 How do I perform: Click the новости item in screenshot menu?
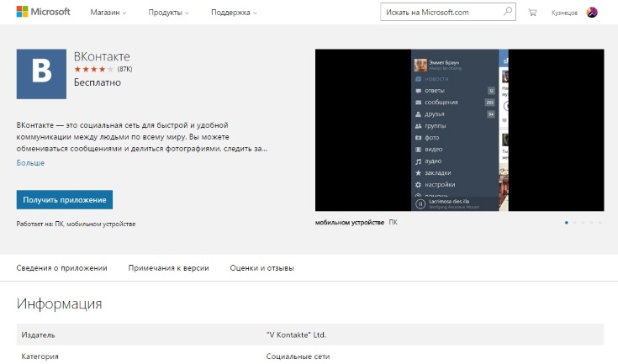[436, 79]
